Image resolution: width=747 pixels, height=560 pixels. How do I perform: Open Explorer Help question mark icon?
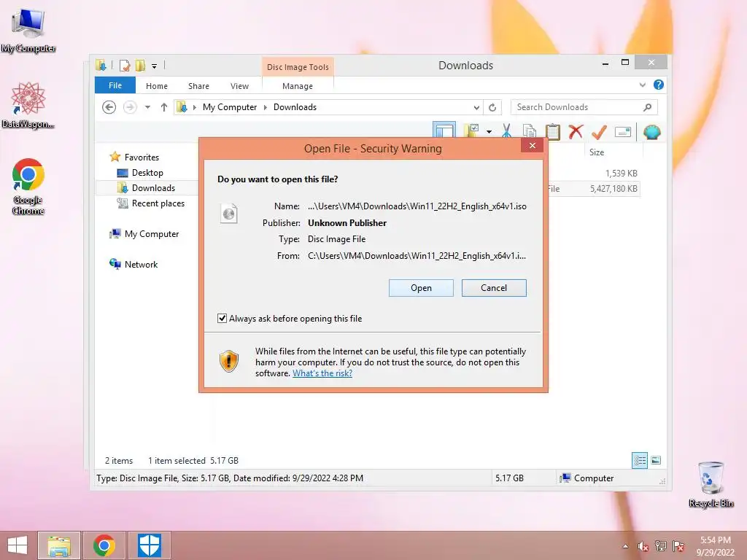click(659, 85)
